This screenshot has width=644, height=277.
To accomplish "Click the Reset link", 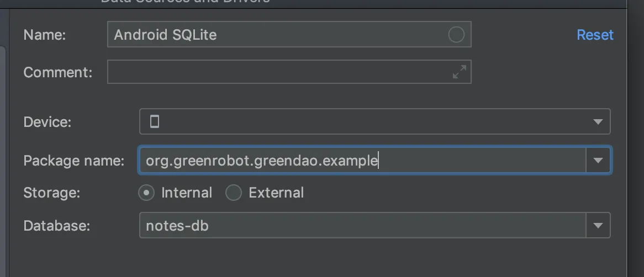I will 595,35.
